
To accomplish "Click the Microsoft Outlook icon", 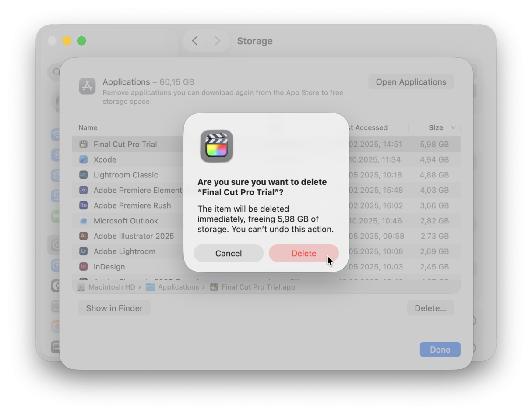I will click(x=84, y=221).
